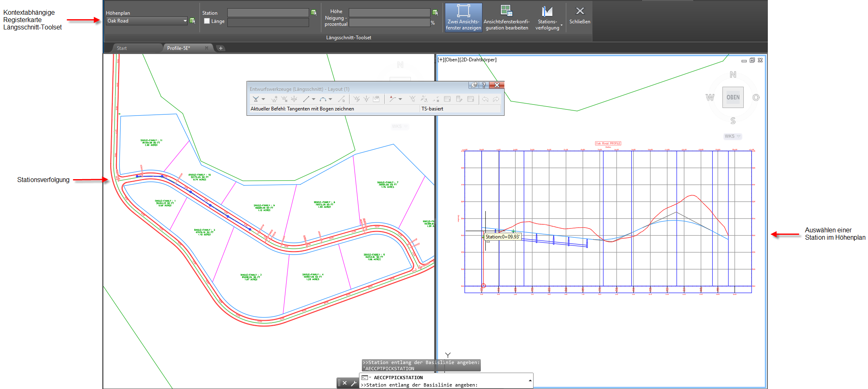Open Ansichtsfensterkonfiguration bearbeiten
Viewport: 868px width, 389px height.
pos(506,17)
